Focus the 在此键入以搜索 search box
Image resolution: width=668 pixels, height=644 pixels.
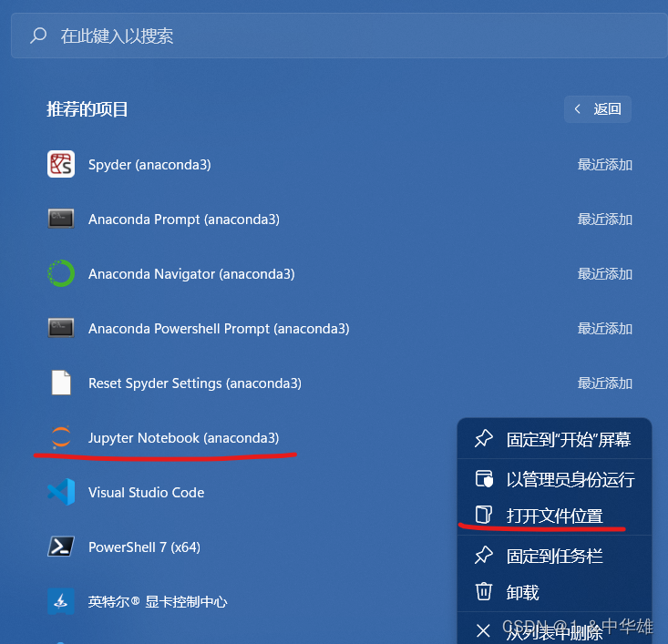coord(339,36)
